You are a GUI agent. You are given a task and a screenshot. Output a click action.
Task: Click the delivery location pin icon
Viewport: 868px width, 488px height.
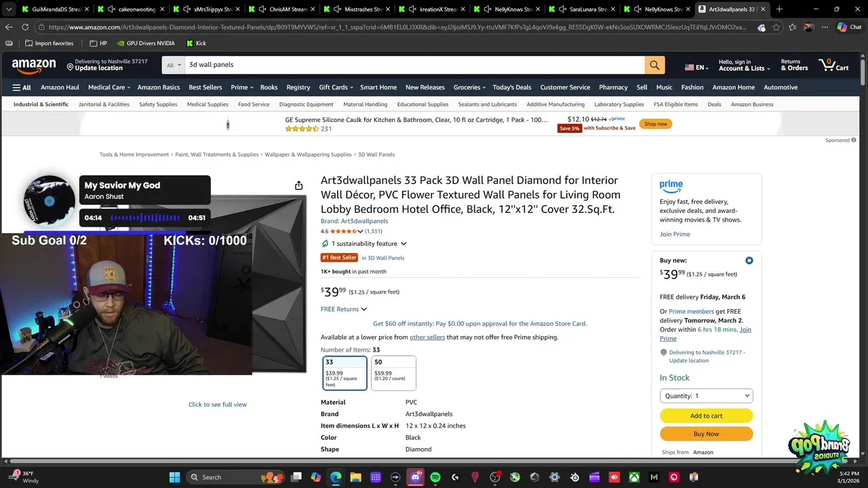coord(70,66)
